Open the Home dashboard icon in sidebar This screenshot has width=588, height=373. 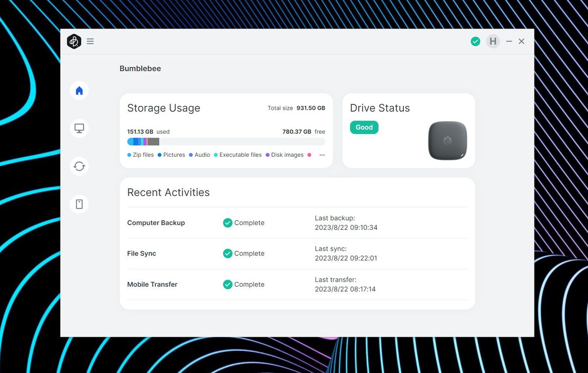(79, 90)
